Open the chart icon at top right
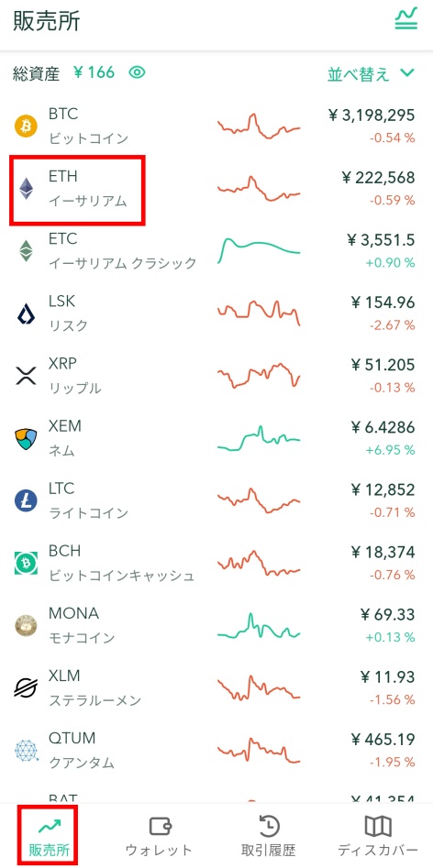This screenshot has width=433, height=868. click(x=405, y=20)
